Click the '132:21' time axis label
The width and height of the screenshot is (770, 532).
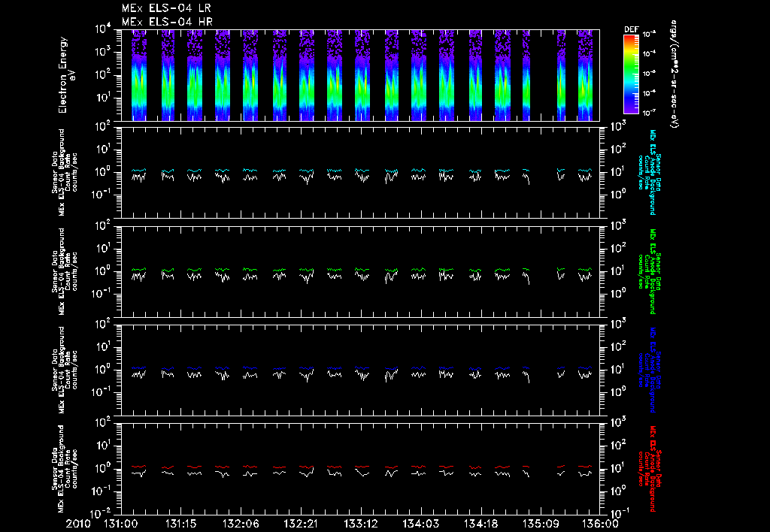[301, 524]
